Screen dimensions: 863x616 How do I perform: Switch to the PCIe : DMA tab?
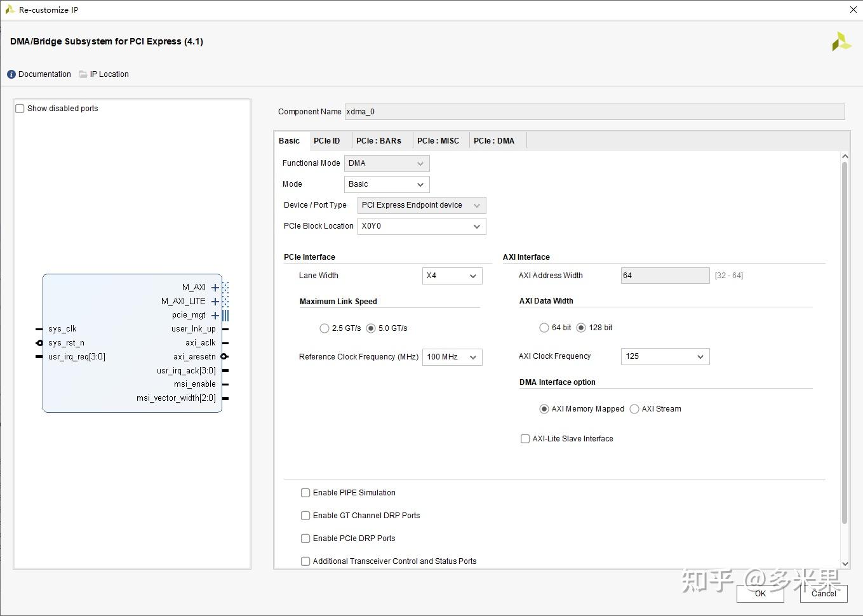(495, 140)
